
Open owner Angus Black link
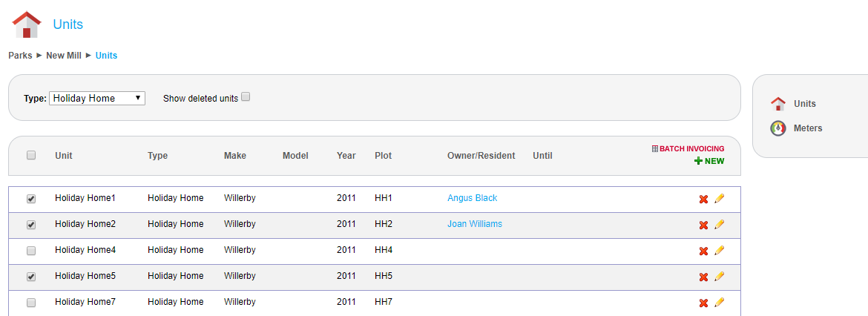coord(472,198)
